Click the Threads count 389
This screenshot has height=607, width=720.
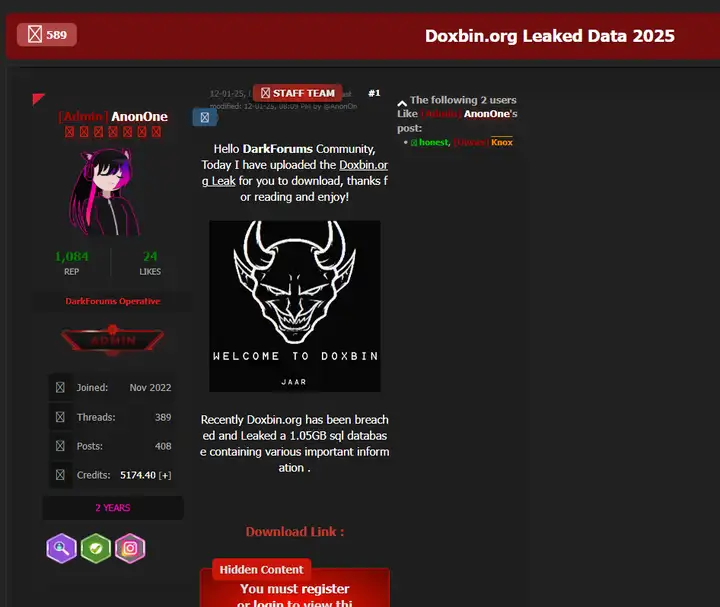pyautogui.click(x=163, y=417)
